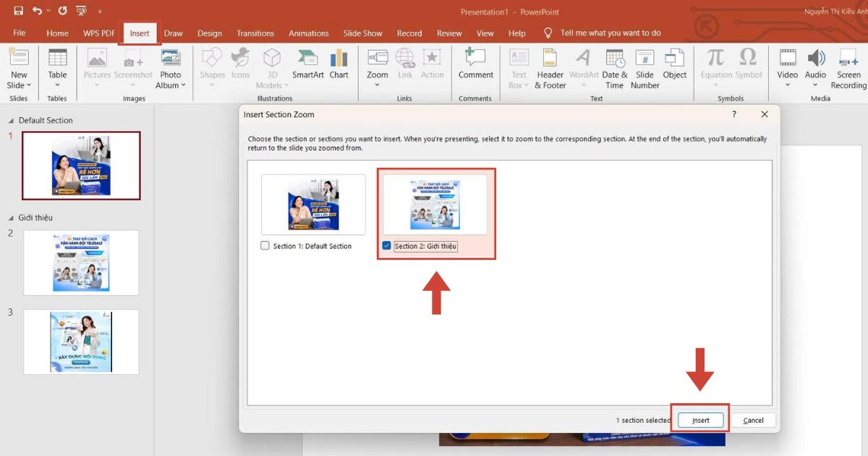Expand the Photo Album dropdown arrow
868x456 pixels.
pyautogui.click(x=183, y=85)
